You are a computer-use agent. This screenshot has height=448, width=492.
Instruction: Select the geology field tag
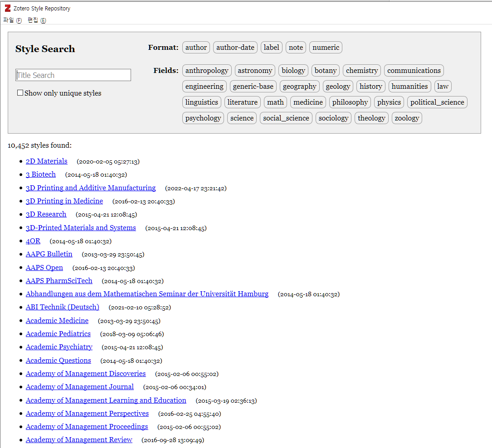(338, 86)
